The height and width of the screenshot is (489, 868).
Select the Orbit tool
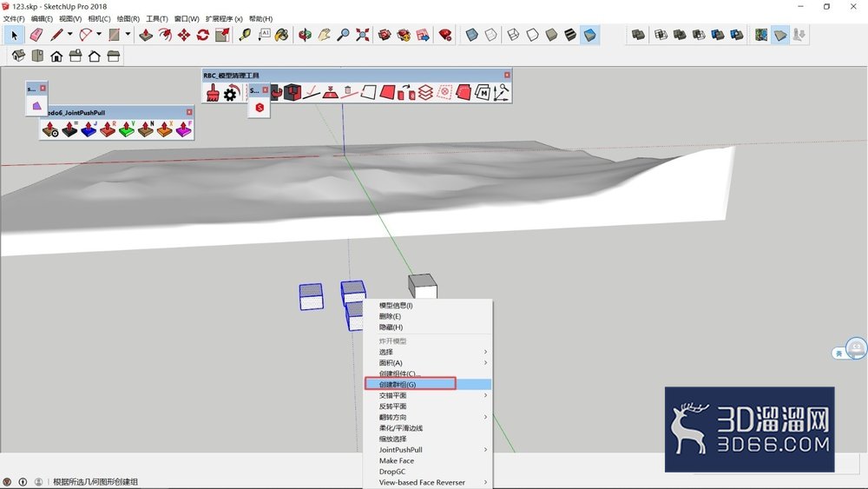[305, 35]
